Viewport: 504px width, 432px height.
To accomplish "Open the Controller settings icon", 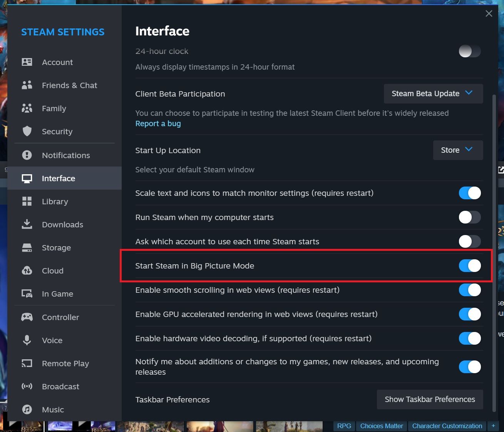I will pos(27,317).
